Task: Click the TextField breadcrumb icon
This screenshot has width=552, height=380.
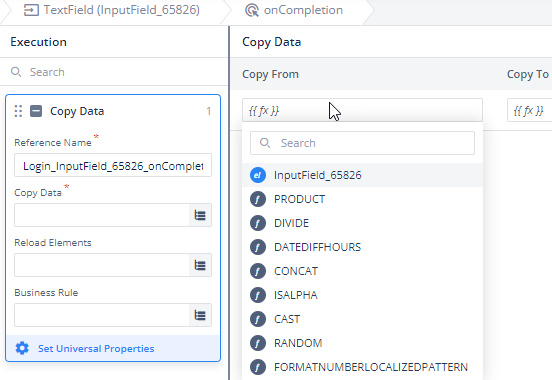Action: click(31, 10)
